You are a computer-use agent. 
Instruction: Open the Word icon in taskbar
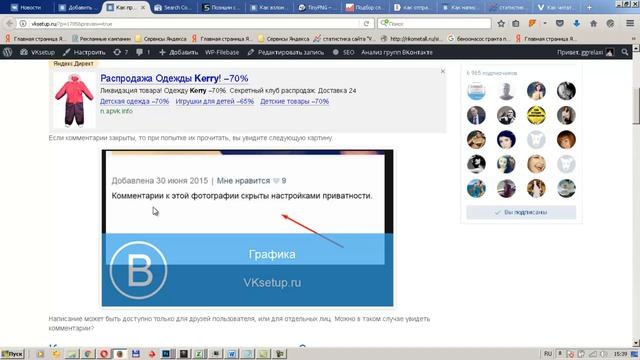(x=231, y=354)
